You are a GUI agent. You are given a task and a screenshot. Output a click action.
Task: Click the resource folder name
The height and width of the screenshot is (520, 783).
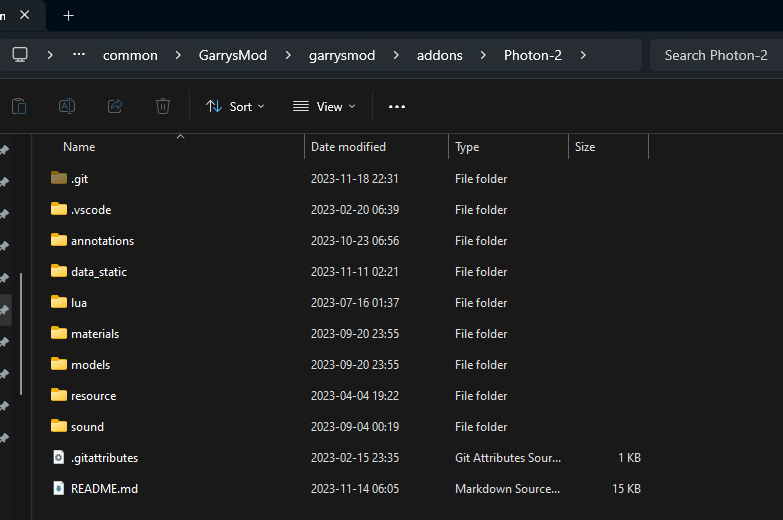[x=93, y=396]
